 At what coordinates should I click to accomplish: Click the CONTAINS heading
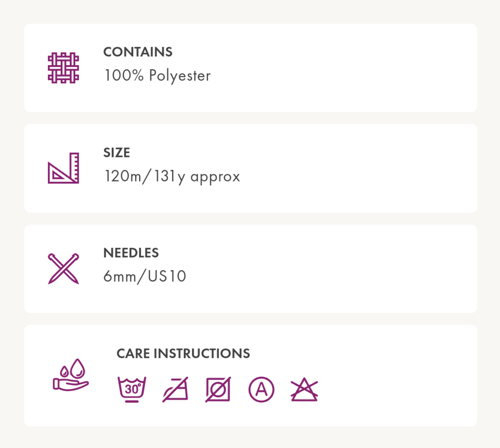click(138, 52)
